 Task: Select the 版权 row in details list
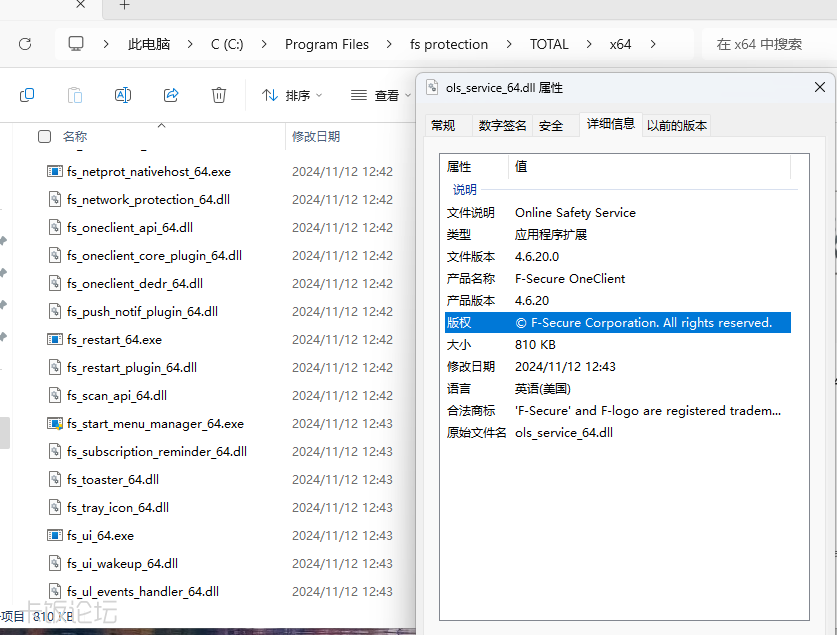pyautogui.click(x=618, y=322)
